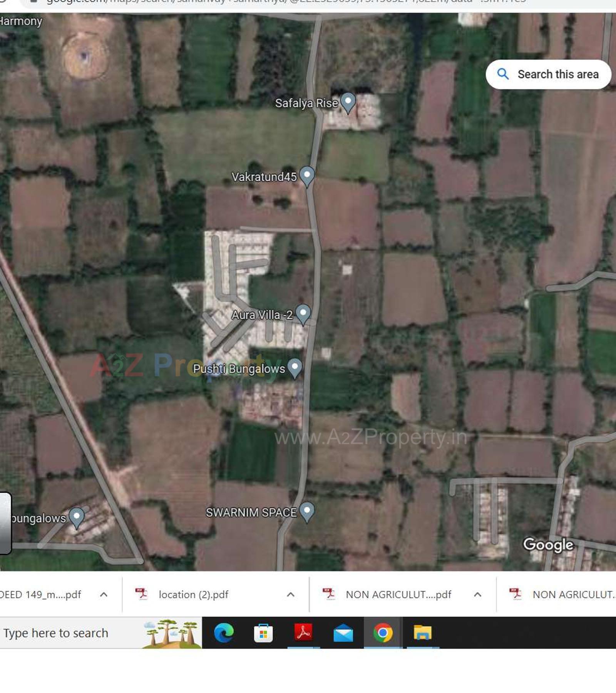Select the Vakratund45 location marker
Screen dimensions: 616x693
tap(307, 176)
